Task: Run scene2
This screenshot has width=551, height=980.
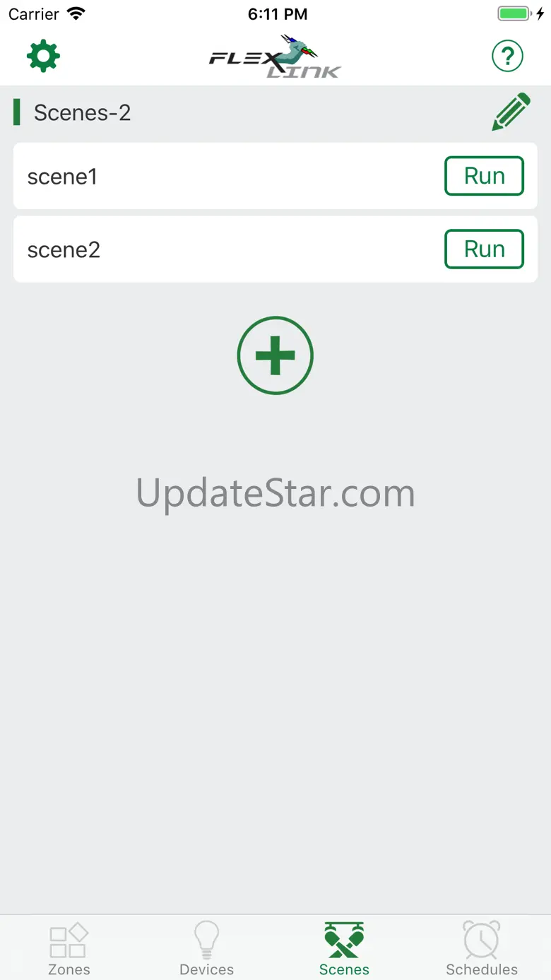Action: coord(484,249)
